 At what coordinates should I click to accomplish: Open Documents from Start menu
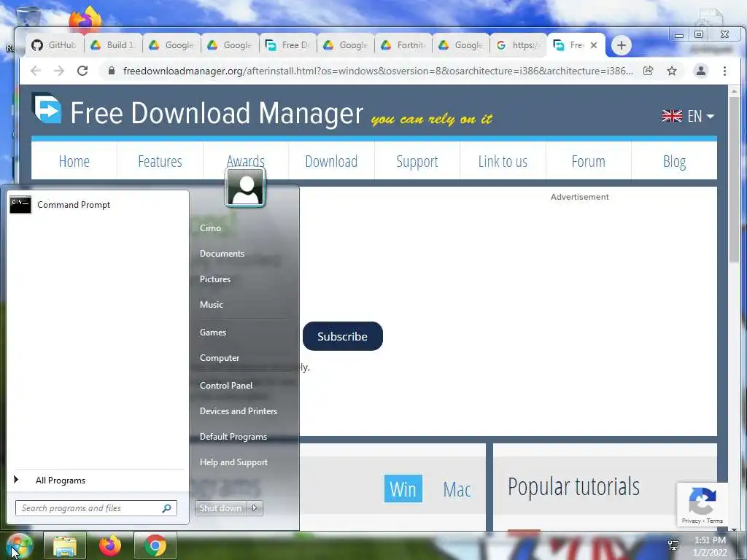point(222,254)
